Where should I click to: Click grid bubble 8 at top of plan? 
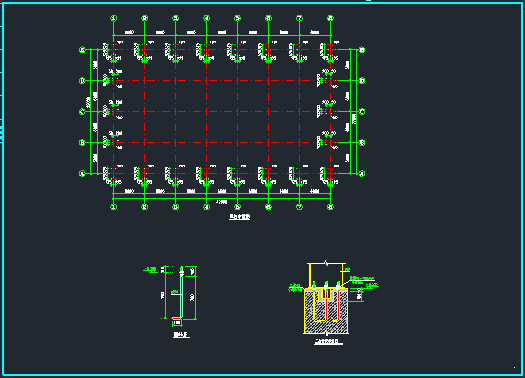pyautogui.click(x=330, y=18)
